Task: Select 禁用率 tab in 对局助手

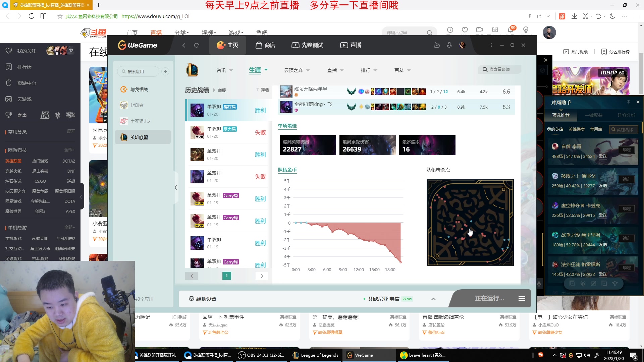Action: 596,129
